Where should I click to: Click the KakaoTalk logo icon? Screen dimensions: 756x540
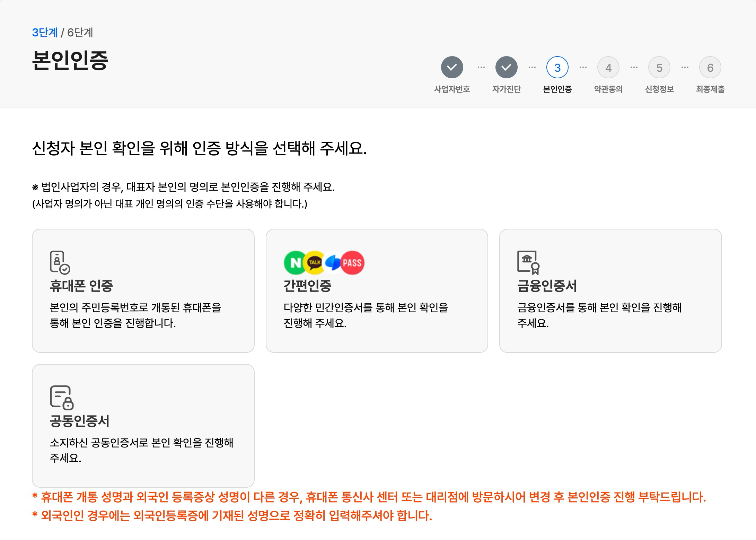(314, 263)
